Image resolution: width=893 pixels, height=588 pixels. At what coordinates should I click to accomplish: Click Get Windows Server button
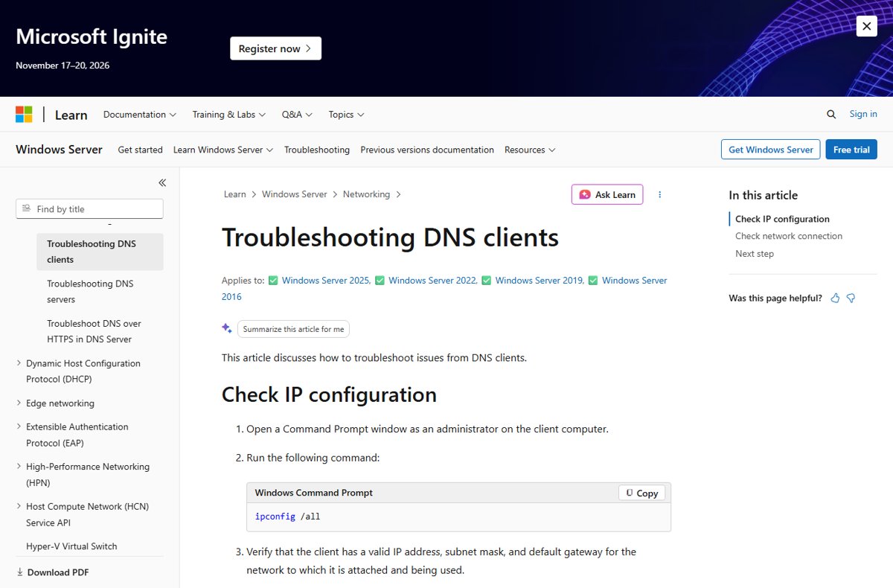coord(771,150)
